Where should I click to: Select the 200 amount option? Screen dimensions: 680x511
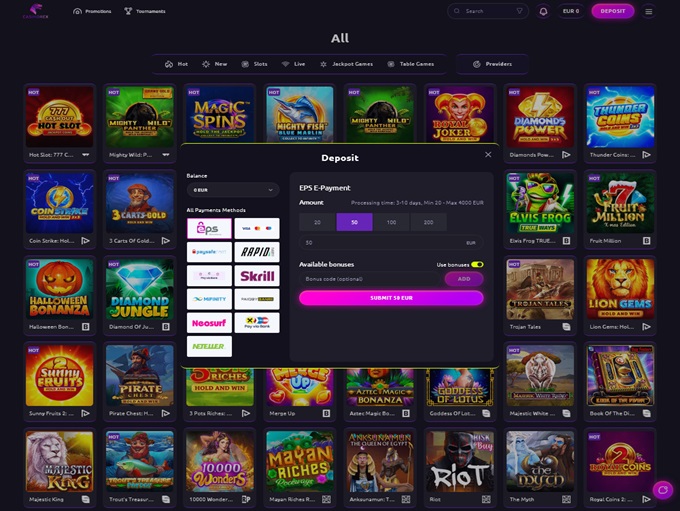tap(428, 222)
